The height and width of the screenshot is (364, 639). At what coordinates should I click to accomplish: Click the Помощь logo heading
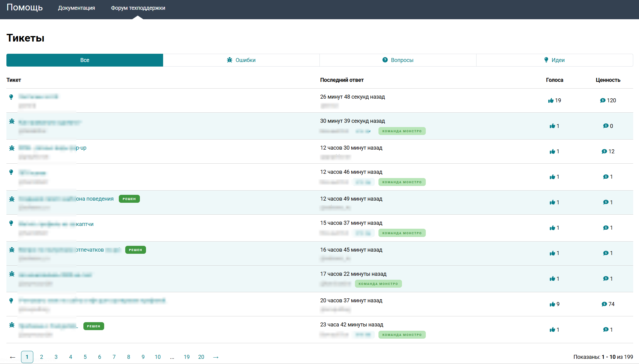(25, 7)
